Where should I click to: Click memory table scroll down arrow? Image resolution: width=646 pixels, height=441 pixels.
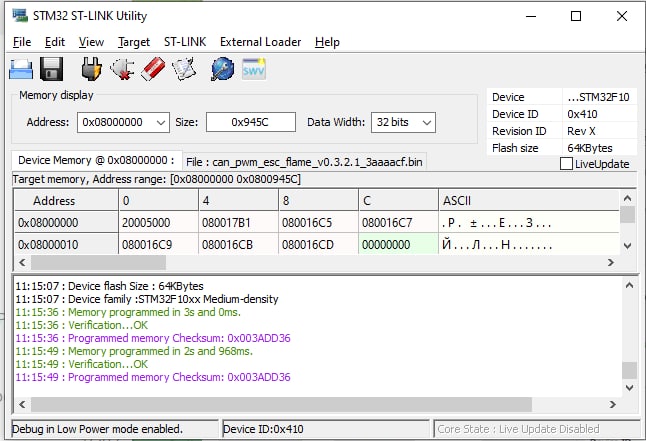(627, 246)
